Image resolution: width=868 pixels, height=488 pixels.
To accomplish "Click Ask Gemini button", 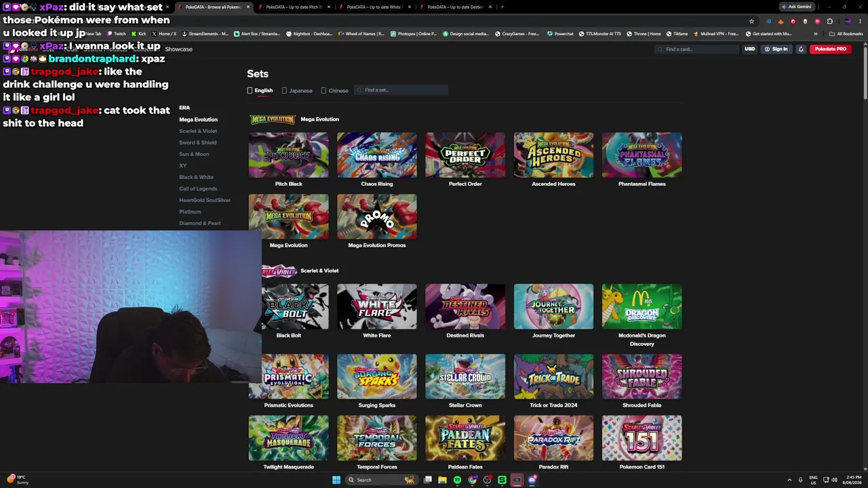I will pyautogui.click(x=797, y=7).
